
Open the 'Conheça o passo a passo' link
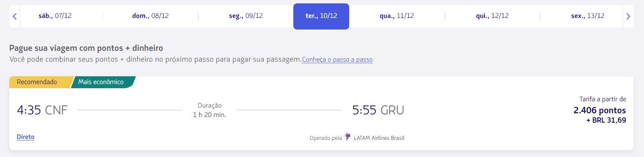coord(337,59)
